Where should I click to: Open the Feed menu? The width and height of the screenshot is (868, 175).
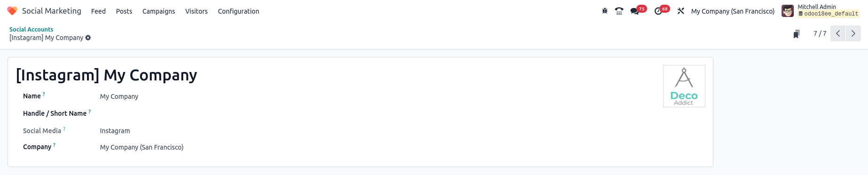coord(98,11)
